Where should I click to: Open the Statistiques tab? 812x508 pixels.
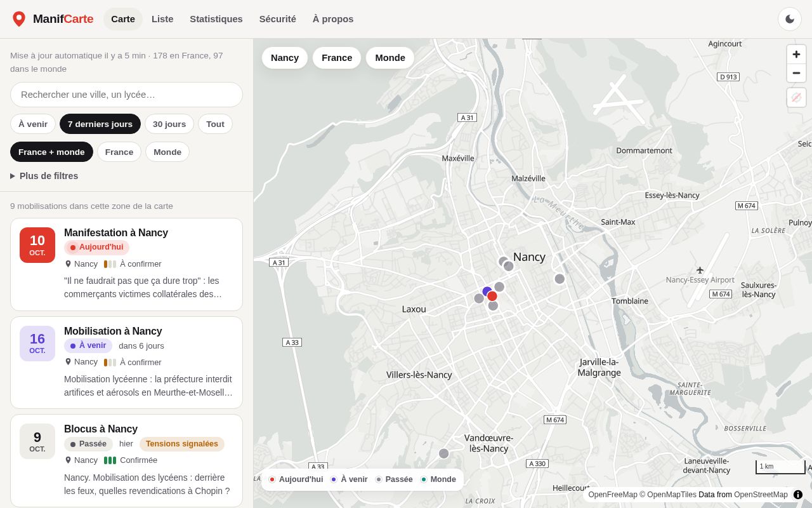coord(216,19)
